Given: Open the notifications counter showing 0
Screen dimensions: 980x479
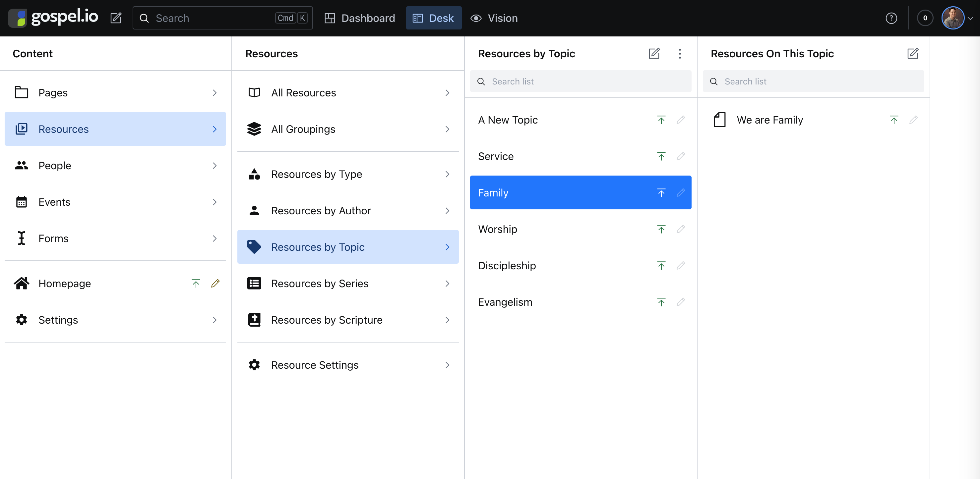Looking at the screenshot, I should [x=925, y=18].
